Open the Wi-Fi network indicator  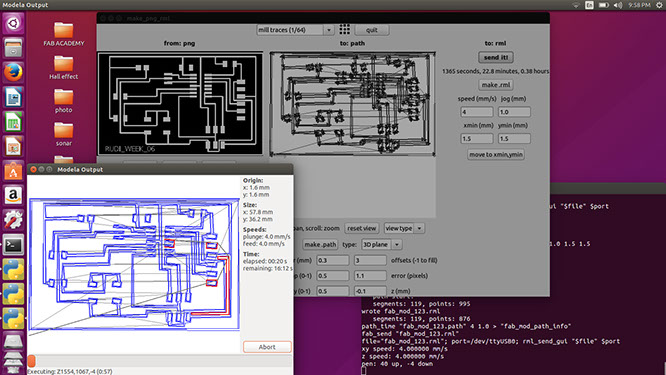[x=576, y=5]
